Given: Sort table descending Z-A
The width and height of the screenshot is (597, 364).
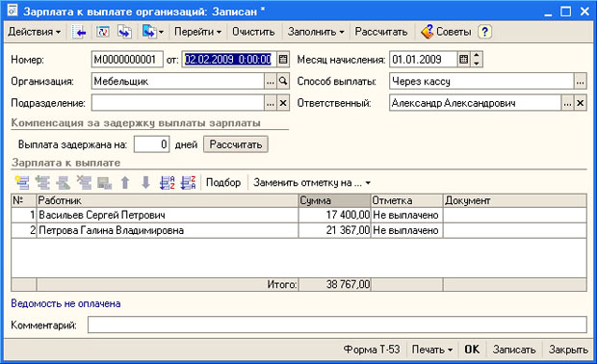Looking at the screenshot, I should click(188, 182).
